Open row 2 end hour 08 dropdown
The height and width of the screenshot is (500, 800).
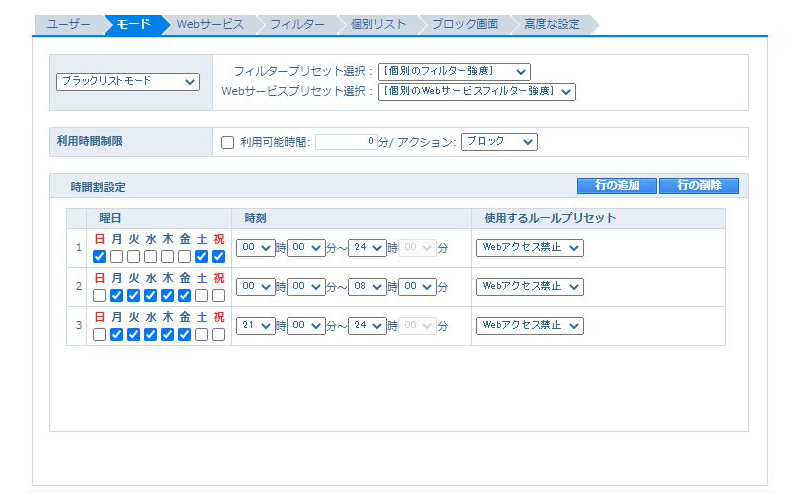click(367, 287)
